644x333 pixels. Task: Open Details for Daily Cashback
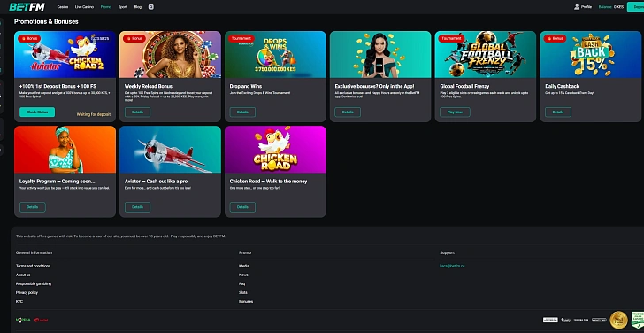pyautogui.click(x=557, y=112)
